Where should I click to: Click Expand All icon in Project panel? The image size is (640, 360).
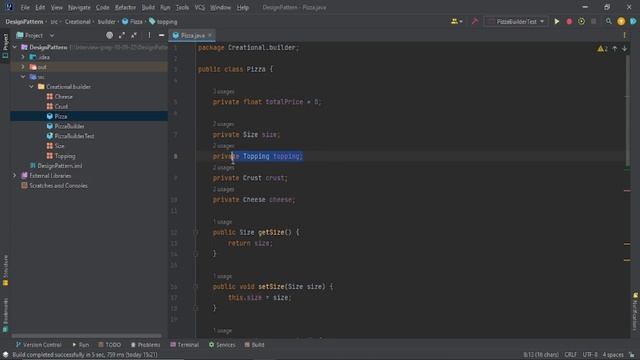(x=122, y=36)
